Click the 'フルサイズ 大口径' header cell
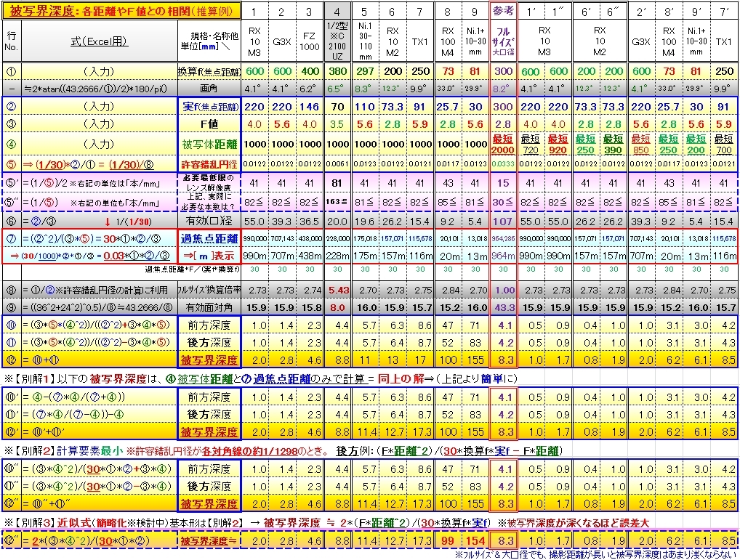This screenshot has width=740, height=560. pyautogui.click(x=503, y=41)
